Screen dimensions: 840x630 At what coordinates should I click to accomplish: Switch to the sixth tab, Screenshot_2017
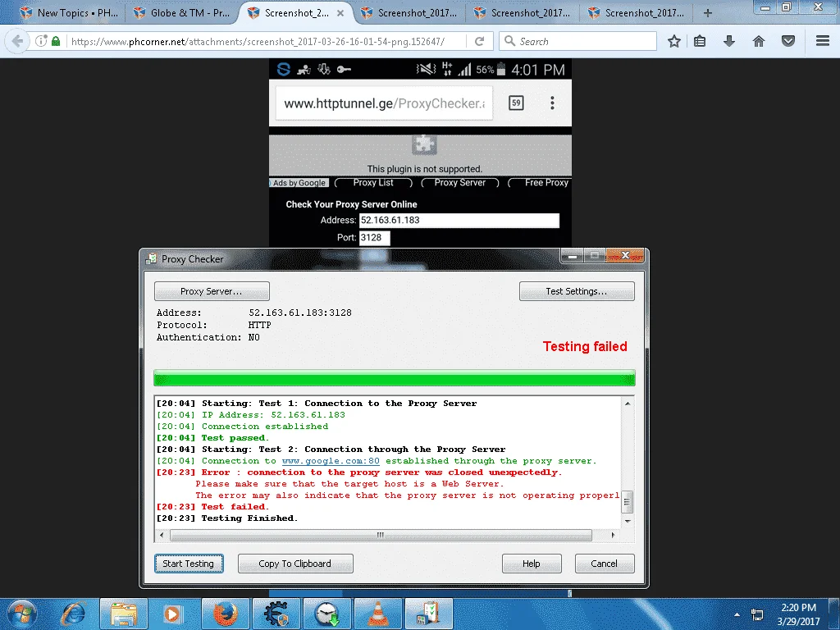pyautogui.click(x=636, y=13)
